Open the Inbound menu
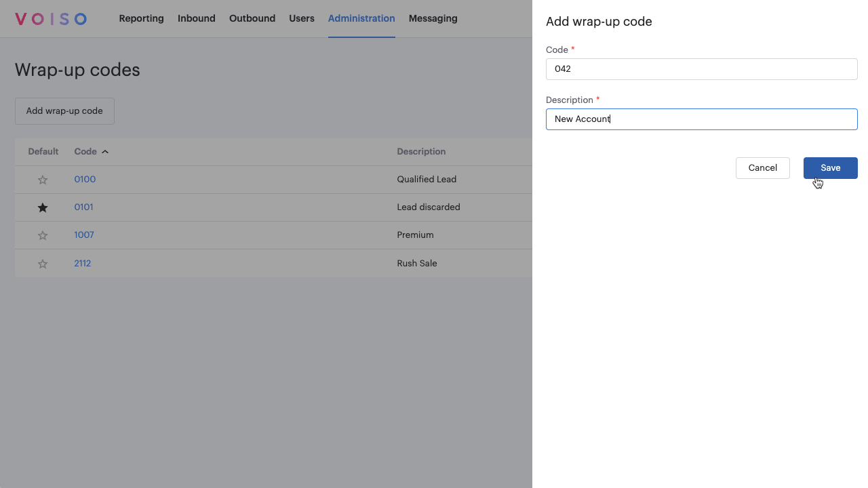Screen dimensions: 868x488 point(197,18)
